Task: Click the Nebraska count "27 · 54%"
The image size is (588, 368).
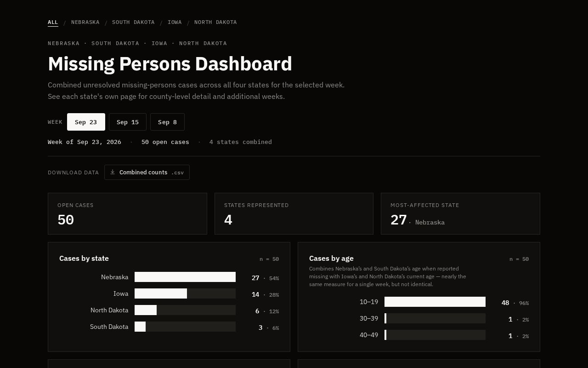Action: (265, 278)
